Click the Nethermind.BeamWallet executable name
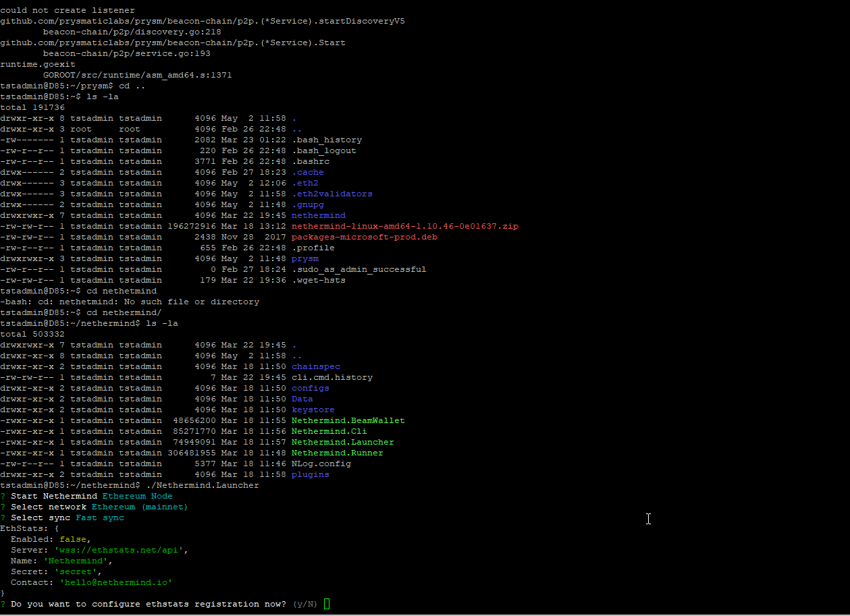 pos(348,420)
